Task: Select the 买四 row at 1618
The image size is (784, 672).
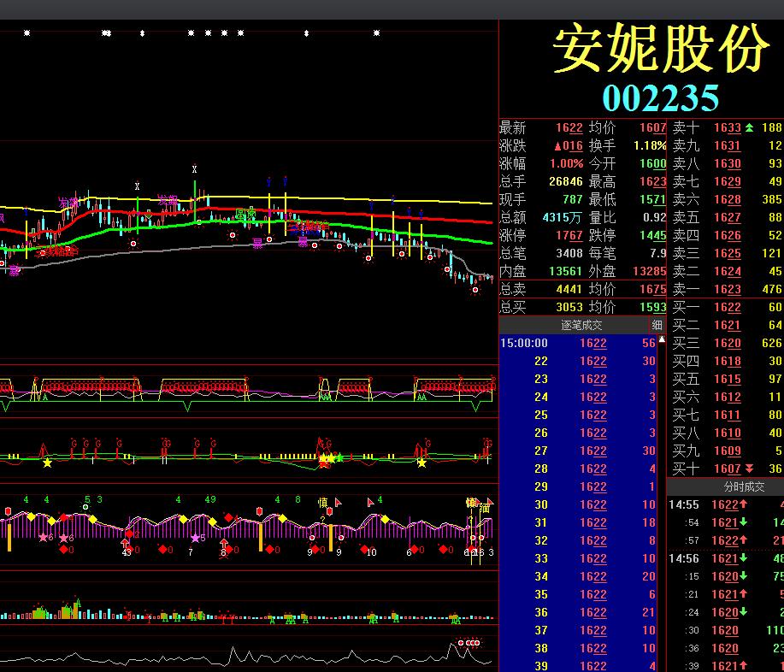Action: [726, 361]
